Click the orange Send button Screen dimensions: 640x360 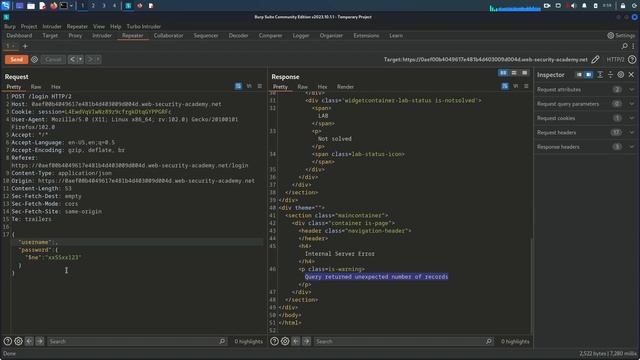point(16,59)
